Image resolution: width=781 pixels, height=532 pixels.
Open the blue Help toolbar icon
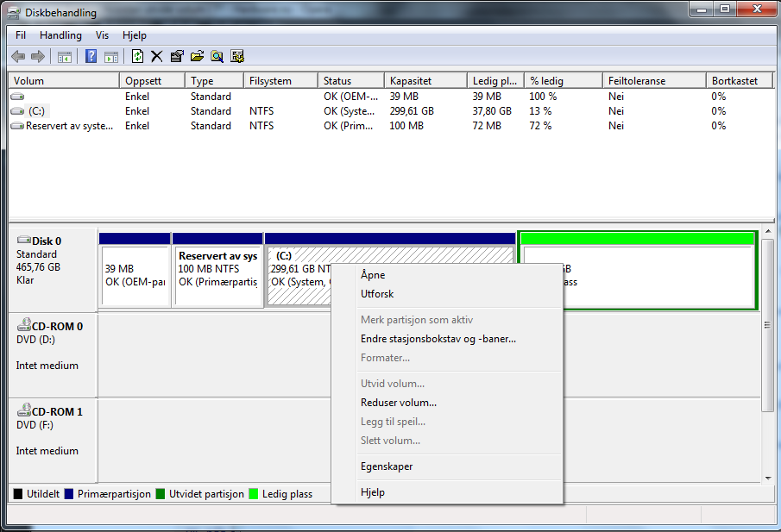[91, 56]
